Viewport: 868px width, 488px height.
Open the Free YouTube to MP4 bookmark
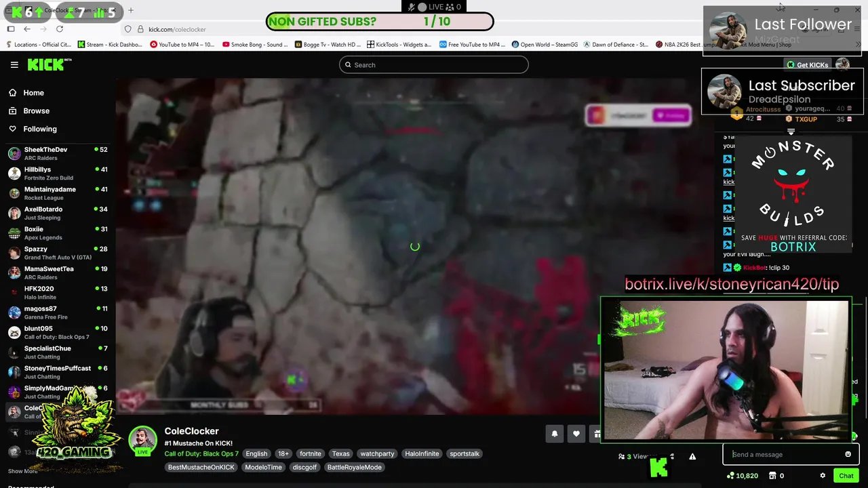473,45
